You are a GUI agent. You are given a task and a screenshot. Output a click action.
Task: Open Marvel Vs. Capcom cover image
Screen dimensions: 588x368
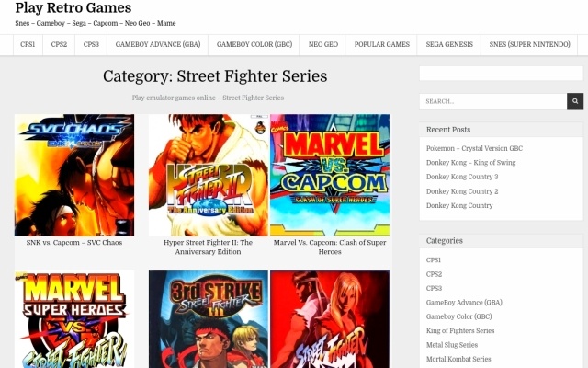(330, 175)
